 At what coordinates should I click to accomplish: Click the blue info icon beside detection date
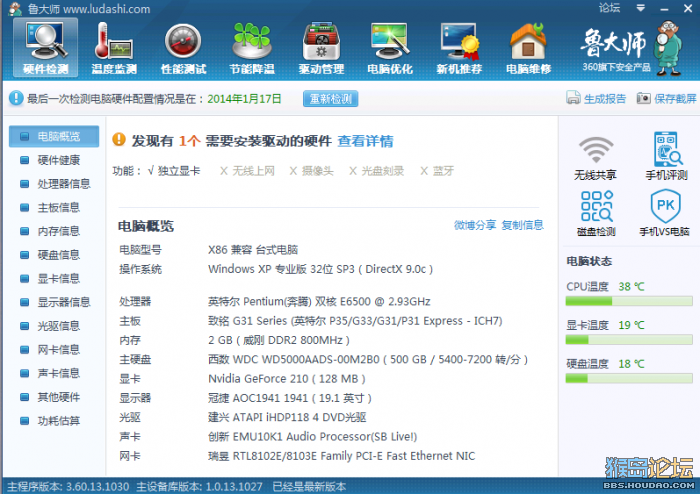point(16,98)
